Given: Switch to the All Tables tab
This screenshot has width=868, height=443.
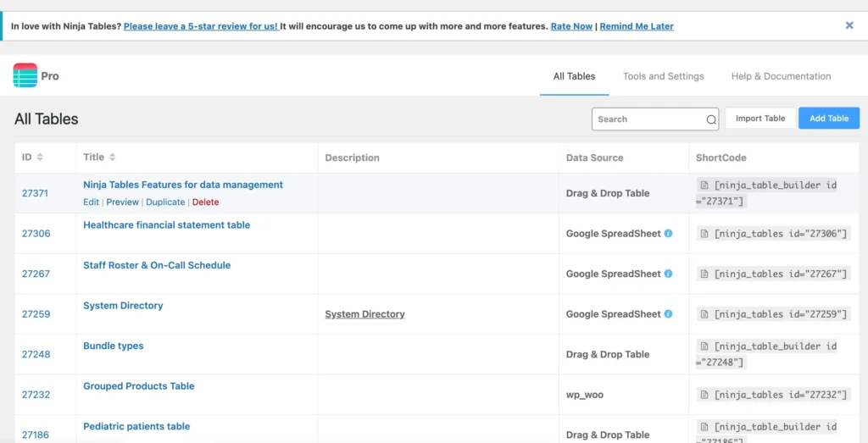Looking at the screenshot, I should pos(574,76).
